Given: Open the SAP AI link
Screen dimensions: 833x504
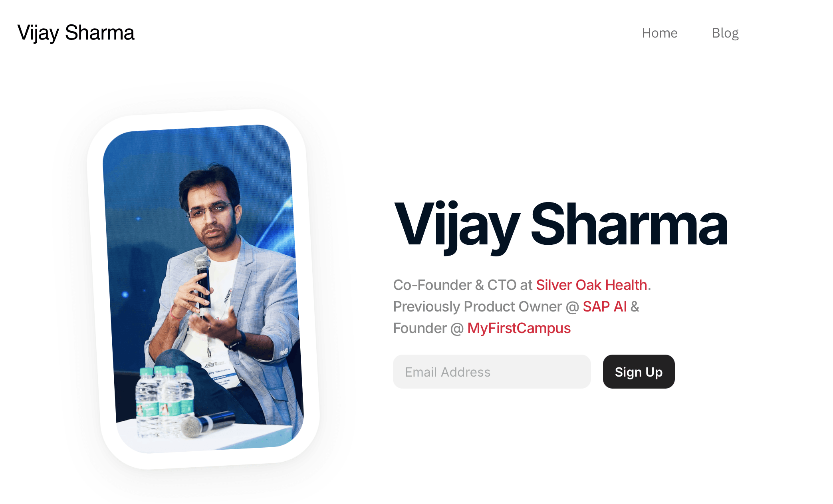Looking at the screenshot, I should click(605, 307).
